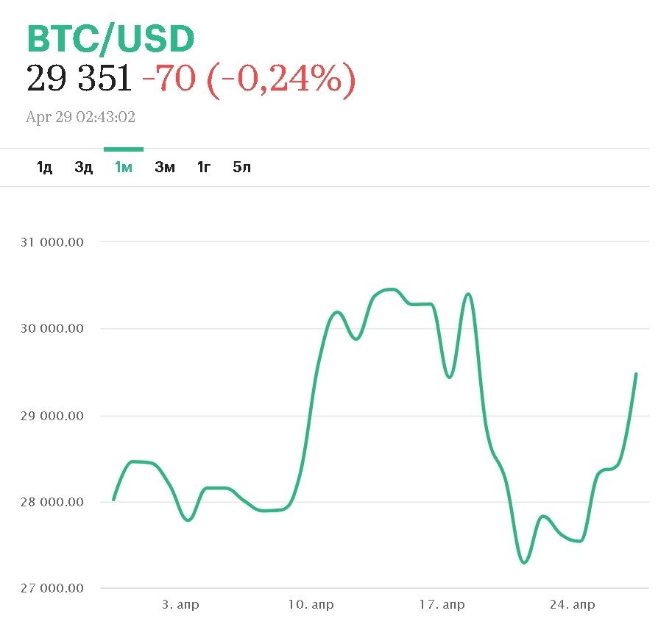Click the 3. апр date label
Image resolution: width=672 pixels, height=630 pixels.
coord(180,605)
